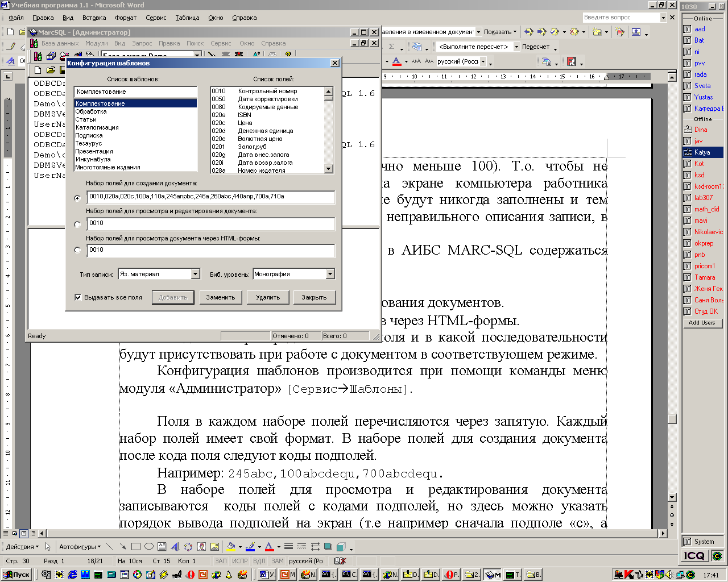Expand the 'Автофигуры' menu
This screenshot has height=582, width=728.
coord(80,547)
